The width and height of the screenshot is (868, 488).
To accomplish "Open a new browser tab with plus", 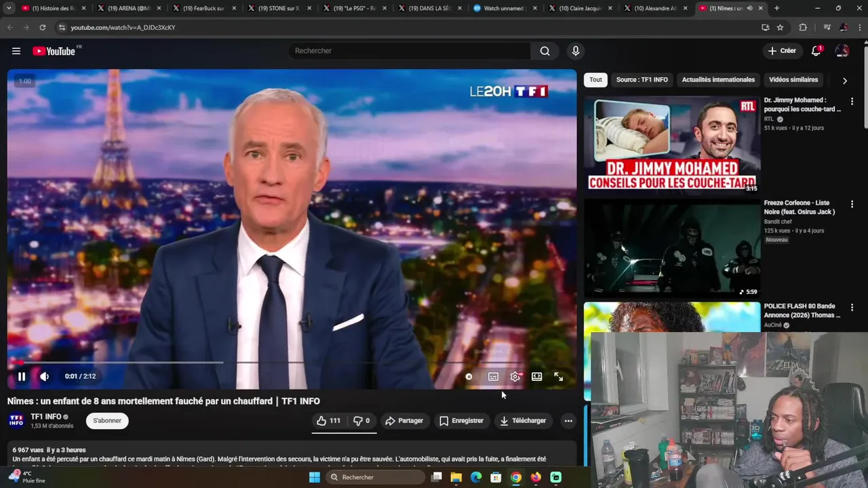I will 776,8.
